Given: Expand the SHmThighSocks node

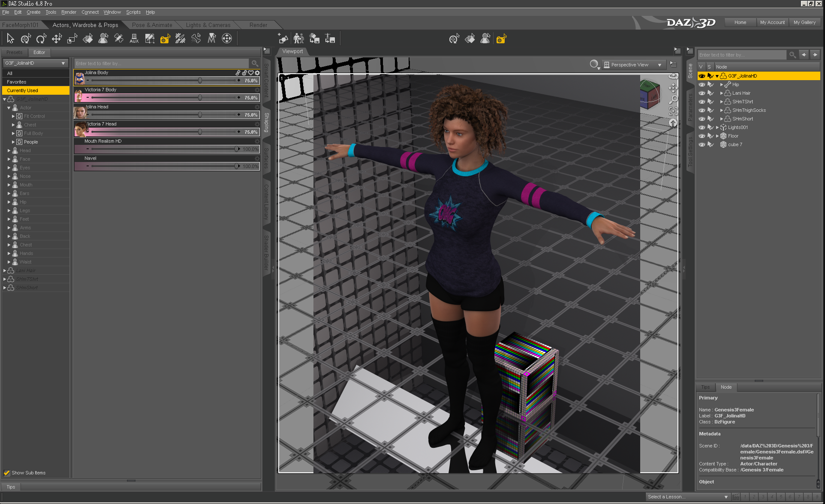Looking at the screenshot, I should [x=721, y=110].
